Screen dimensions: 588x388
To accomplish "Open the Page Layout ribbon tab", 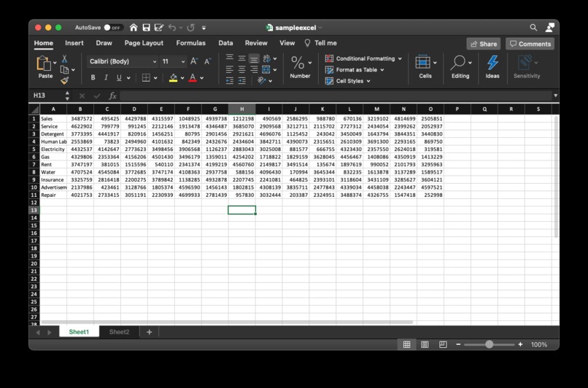I will [x=144, y=43].
